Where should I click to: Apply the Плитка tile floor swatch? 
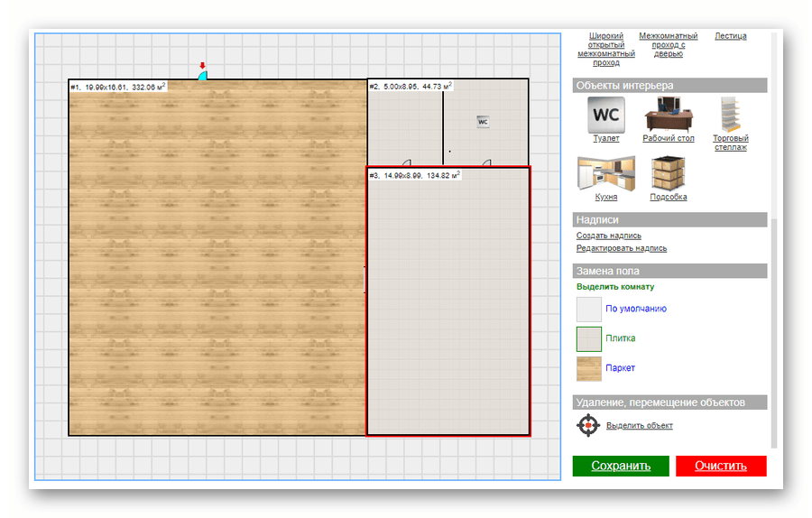[588, 338]
